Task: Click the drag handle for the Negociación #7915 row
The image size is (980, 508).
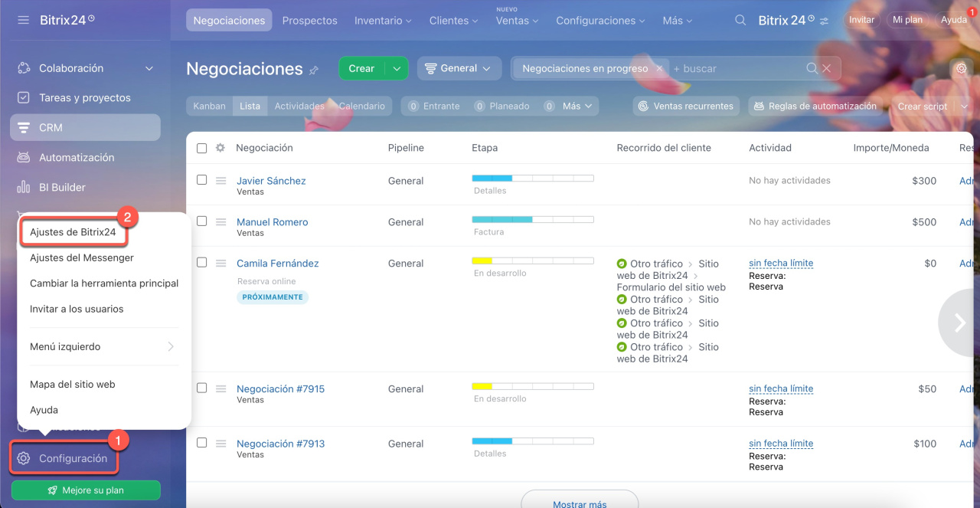Action: pos(220,389)
